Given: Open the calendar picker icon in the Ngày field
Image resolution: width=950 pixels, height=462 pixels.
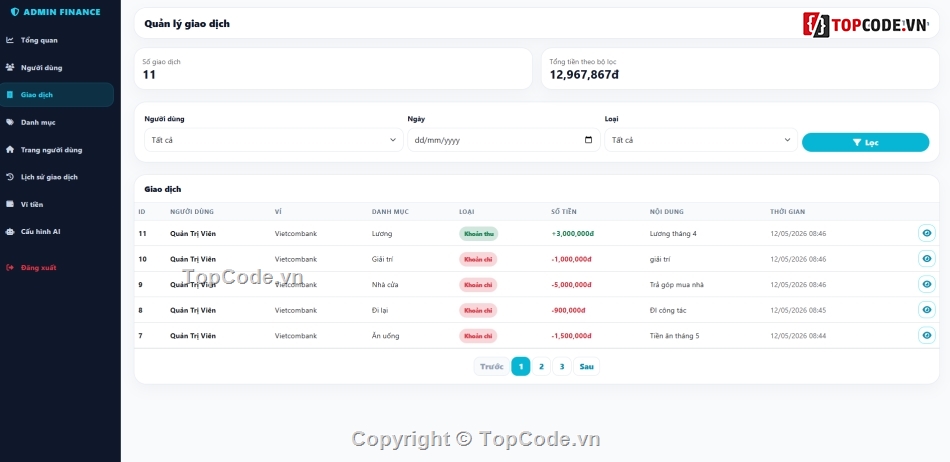Looking at the screenshot, I should click(588, 140).
